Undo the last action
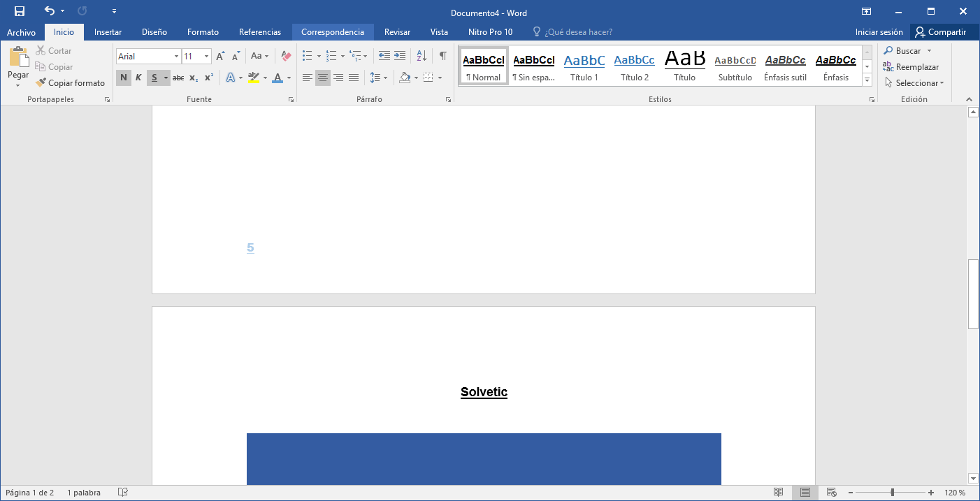The height and width of the screenshot is (501, 980). click(49, 11)
